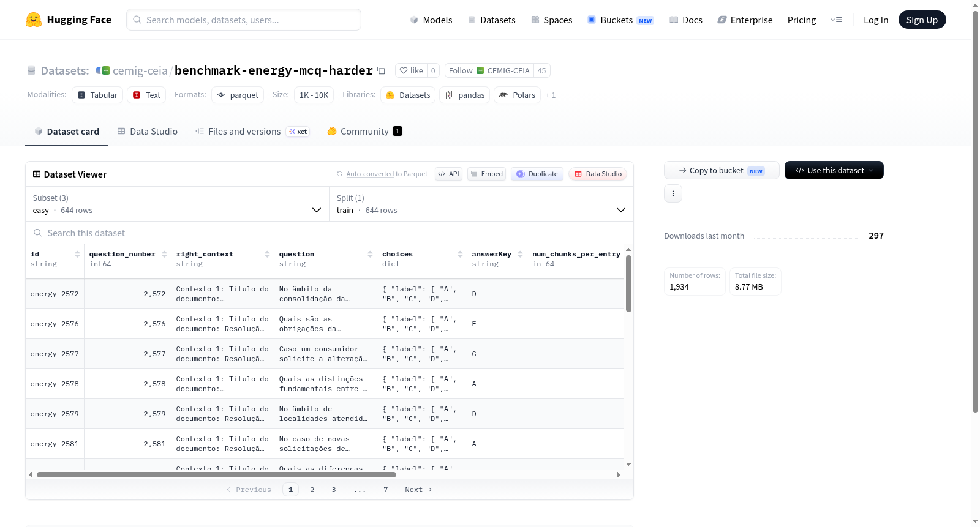Sort by the question_number column
Viewport: 980px width, 527px height.
[164, 254]
